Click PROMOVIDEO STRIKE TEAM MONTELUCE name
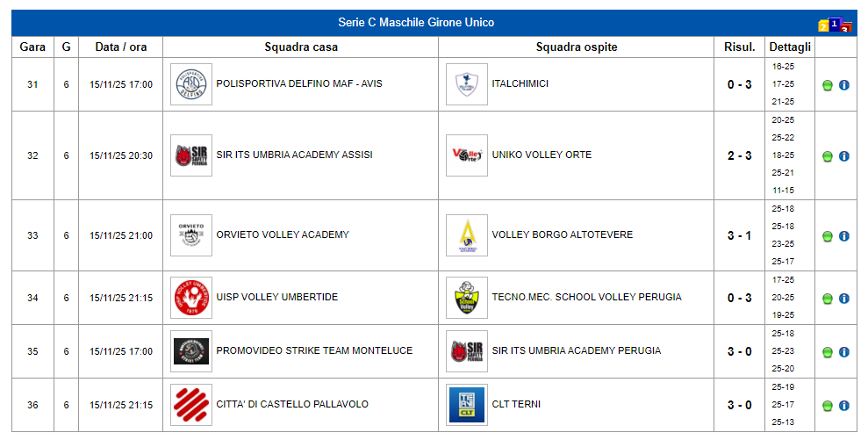The height and width of the screenshot is (440, 868). pyautogui.click(x=313, y=351)
